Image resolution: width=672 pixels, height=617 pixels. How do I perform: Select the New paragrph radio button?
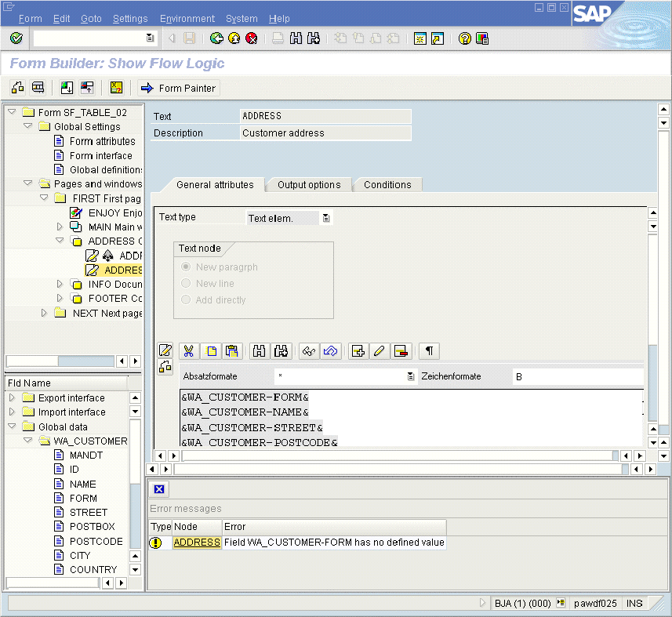point(186,267)
